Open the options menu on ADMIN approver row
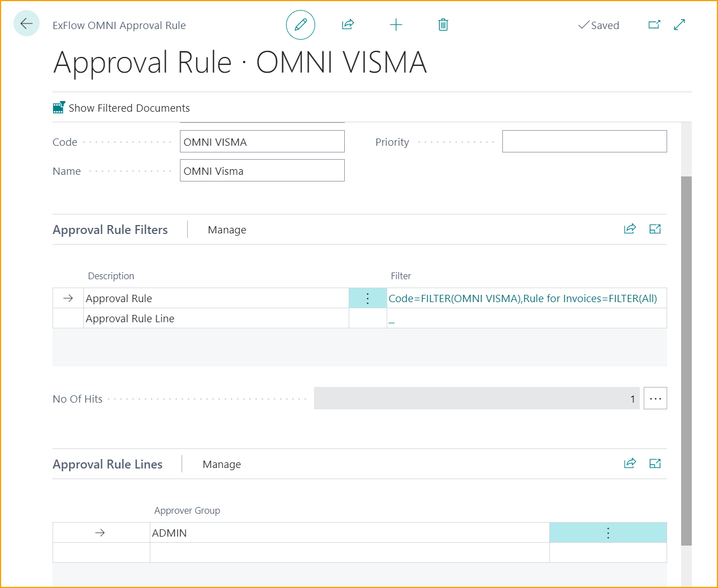The height and width of the screenshot is (588, 718). click(607, 532)
